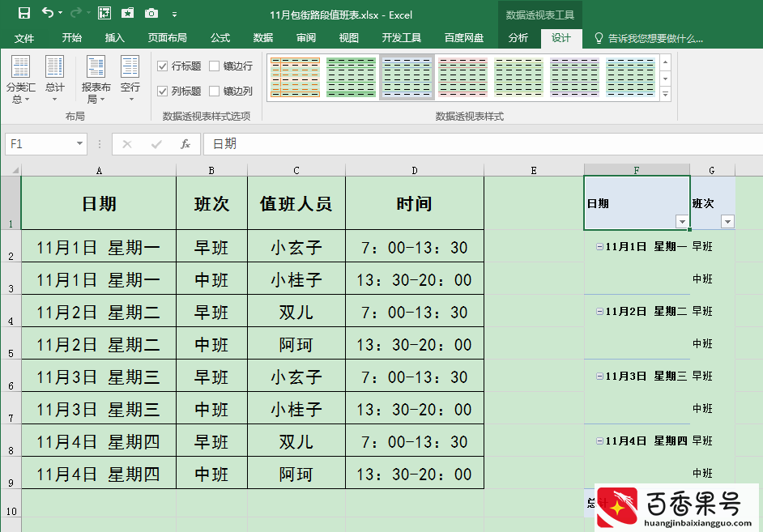Switch to the 视图 View tab
Image resolution: width=763 pixels, height=532 pixels.
pos(349,38)
